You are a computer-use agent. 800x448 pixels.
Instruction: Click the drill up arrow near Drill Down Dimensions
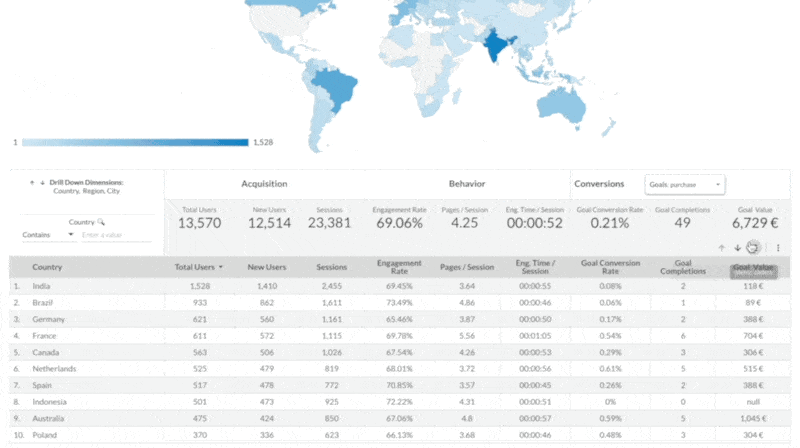point(32,183)
